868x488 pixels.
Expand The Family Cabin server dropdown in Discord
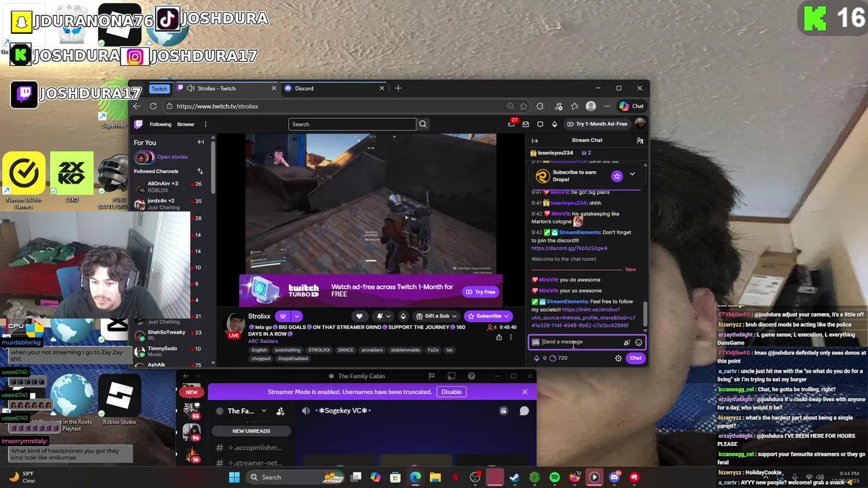click(264, 411)
